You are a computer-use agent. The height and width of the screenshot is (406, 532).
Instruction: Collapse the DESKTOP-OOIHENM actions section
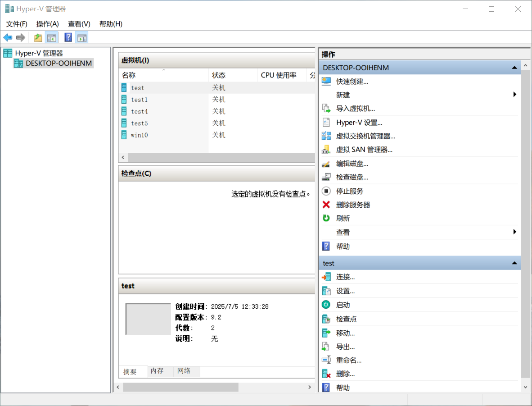coord(514,68)
